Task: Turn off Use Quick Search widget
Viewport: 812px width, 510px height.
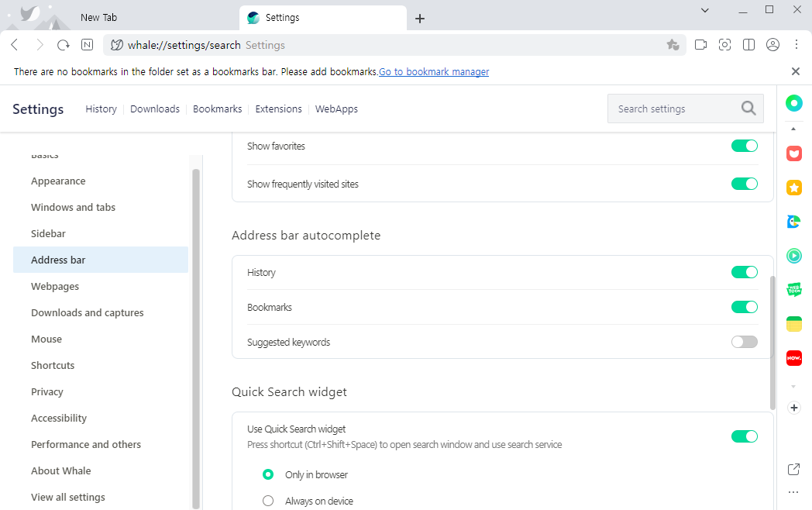Action: pyautogui.click(x=744, y=436)
